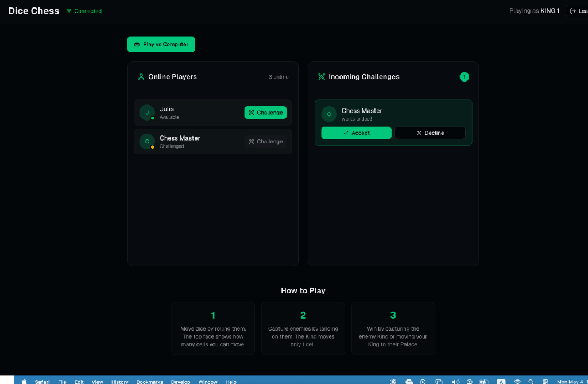Open the Safari menu
Viewport: 588px width, 384px height.
(x=42, y=382)
